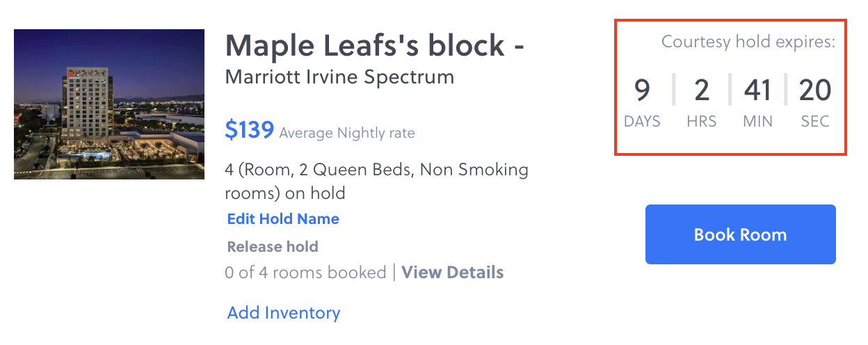Click the Average Nightly rate label

coord(347,133)
